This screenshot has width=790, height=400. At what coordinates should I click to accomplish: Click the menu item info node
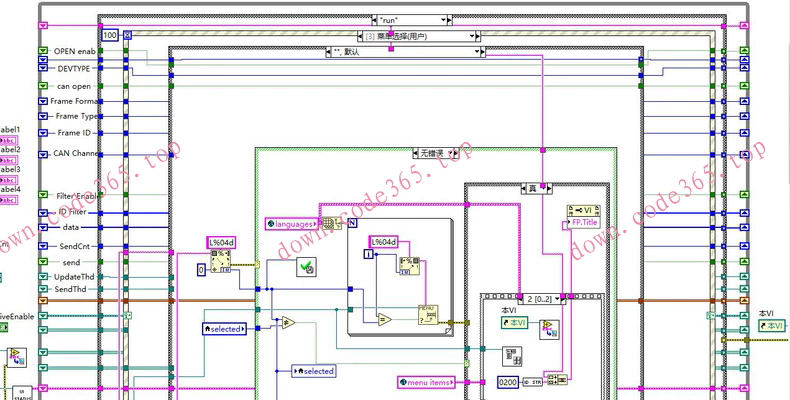pyautogui.click(x=428, y=315)
